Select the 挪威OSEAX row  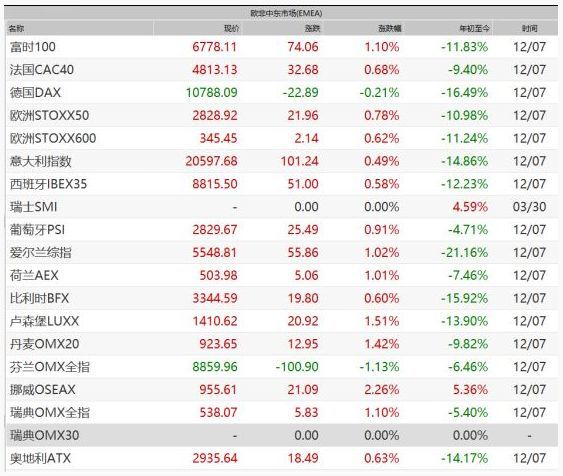tap(282, 389)
